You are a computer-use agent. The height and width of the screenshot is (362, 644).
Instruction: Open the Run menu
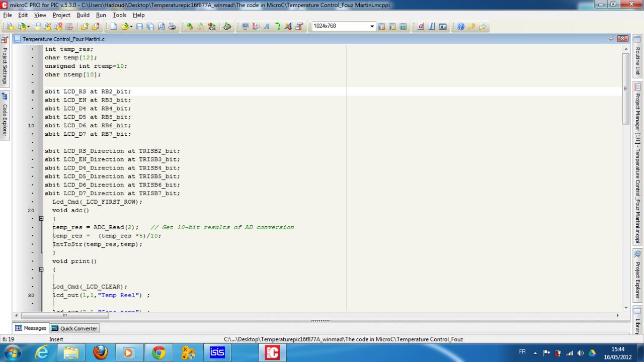[101, 15]
